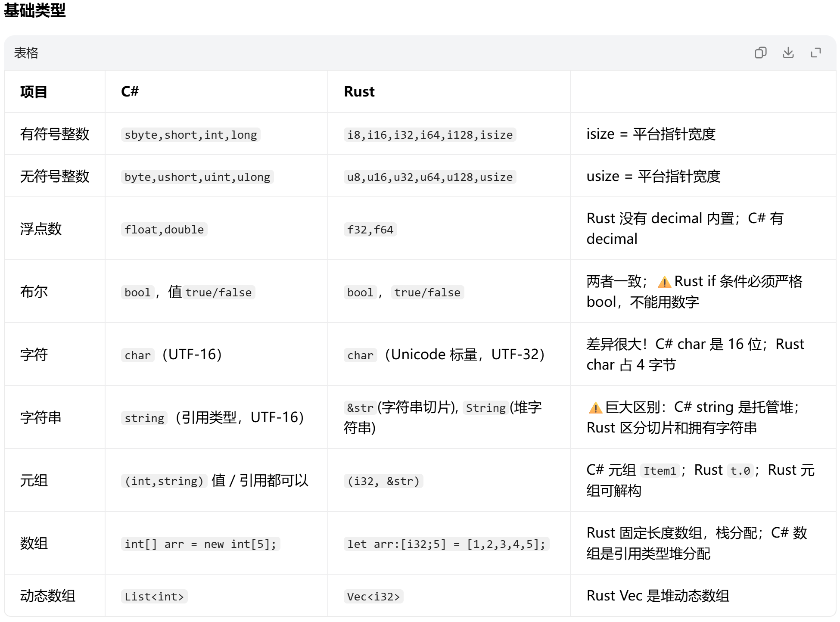Select the float,double code cell
The image size is (840, 622).
(164, 230)
